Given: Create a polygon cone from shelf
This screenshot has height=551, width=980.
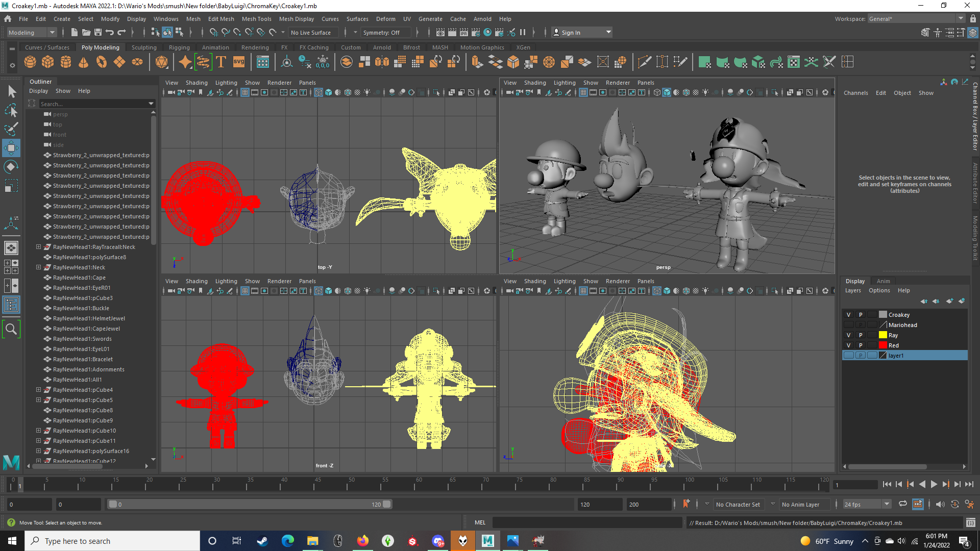Looking at the screenshot, I should coord(84,62).
